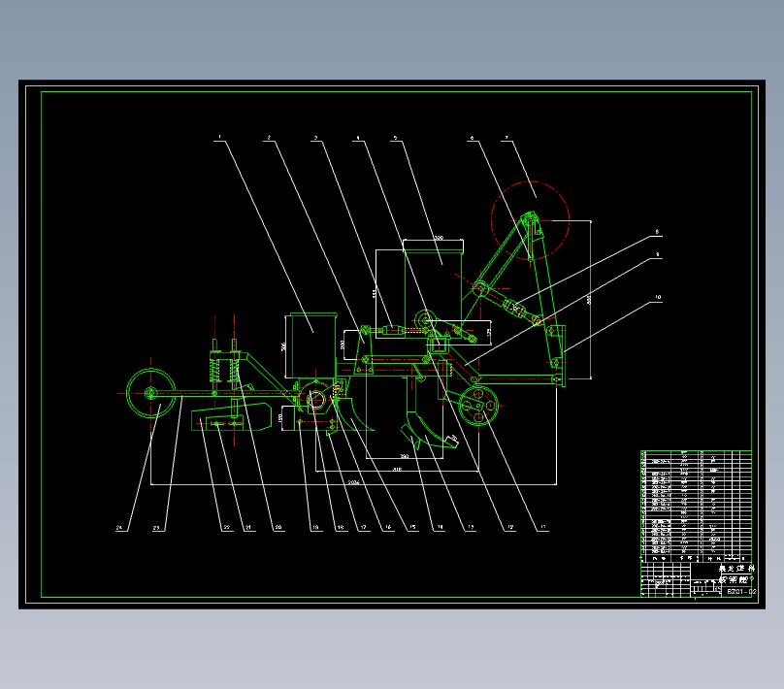Select part callout number 4
Screen dimensions: 784x689
point(357,138)
